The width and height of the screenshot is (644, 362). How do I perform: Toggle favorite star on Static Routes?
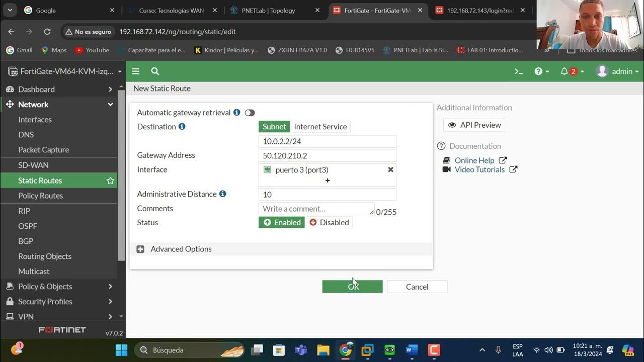click(x=110, y=180)
